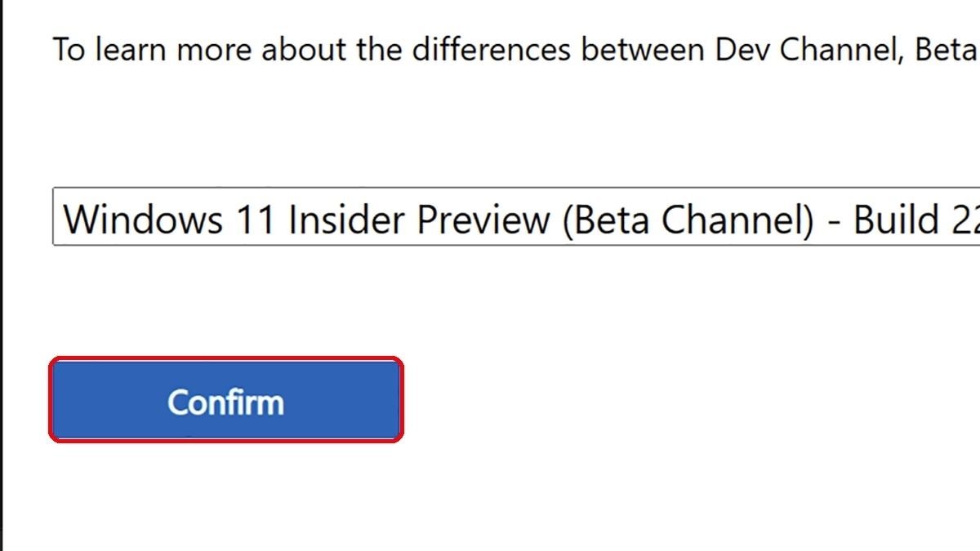Click the "(Beta Channel)" text in the dropdown

coord(688,220)
